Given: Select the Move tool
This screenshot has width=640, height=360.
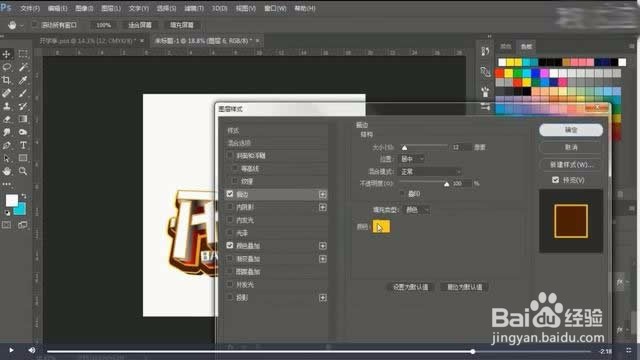Looking at the screenshot, I should (7, 54).
